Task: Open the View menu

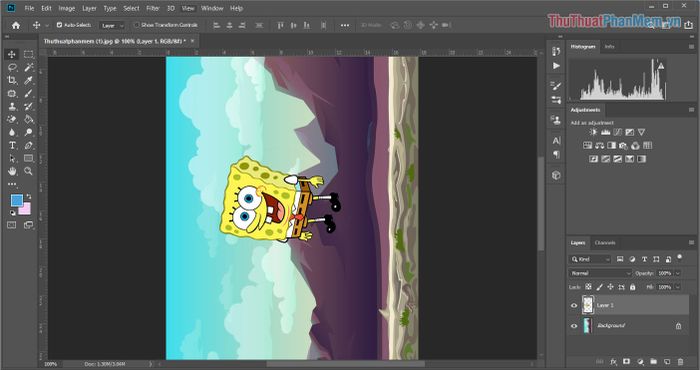Action: pyautogui.click(x=188, y=8)
